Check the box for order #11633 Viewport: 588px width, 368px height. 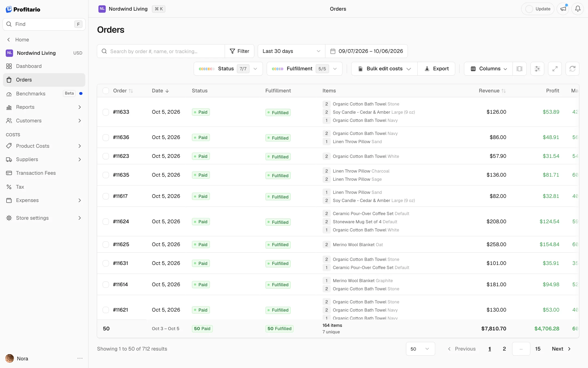[106, 112]
